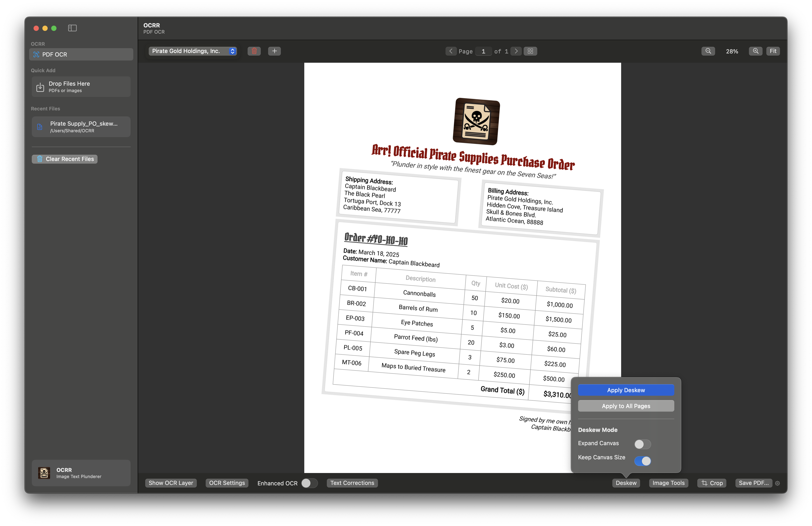Open Image Tools
Screen dimensions: 812x526
pyautogui.click(x=669, y=483)
